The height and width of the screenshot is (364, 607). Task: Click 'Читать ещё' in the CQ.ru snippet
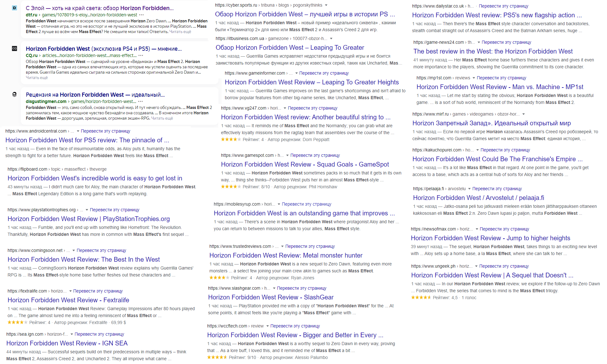(x=37, y=77)
